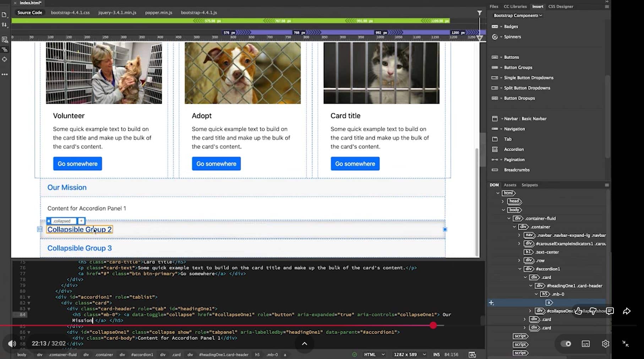Switch to the CSS Designer tab
The image size is (644, 359).
561,6
